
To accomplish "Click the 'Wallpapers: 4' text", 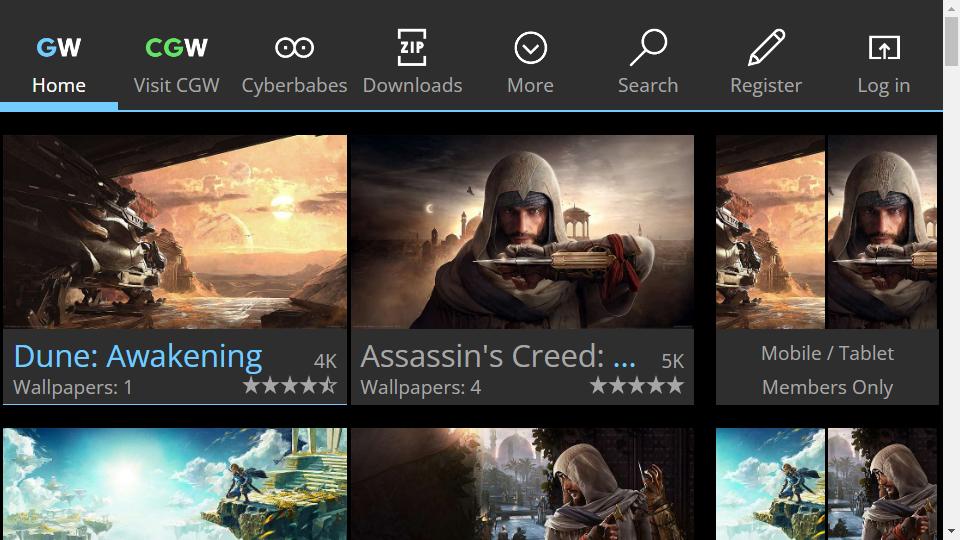I will click(421, 388).
